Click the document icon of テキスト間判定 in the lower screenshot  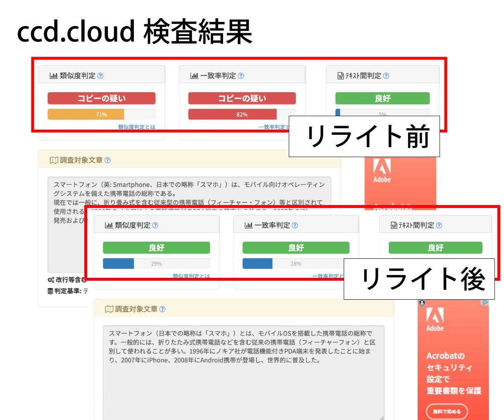(394, 226)
